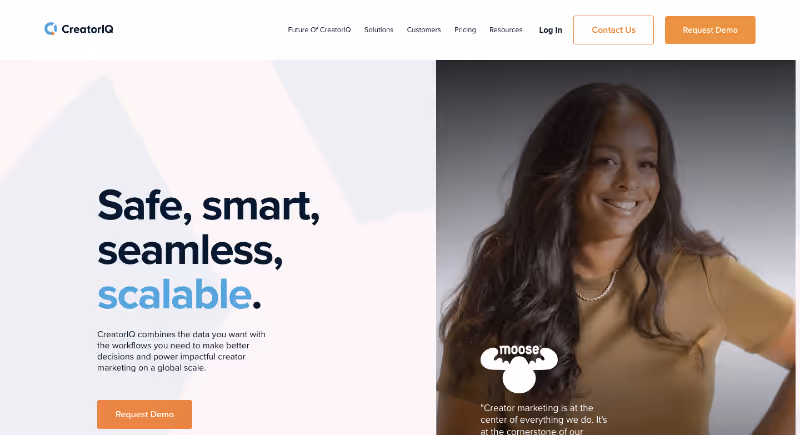The image size is (800, 435).
Task: Click the blue CreatorIQ logo icon
Action: [x=50, y=29]
